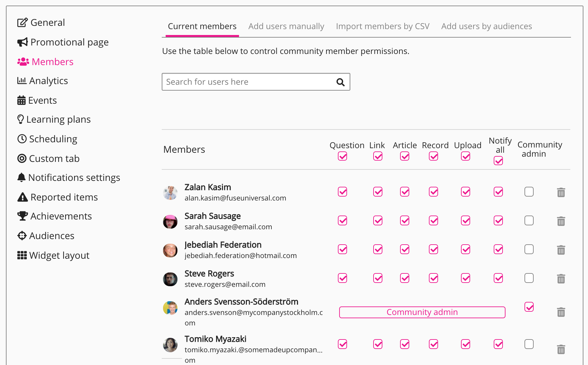
Task: Untick Anders Svensson-Söderström's community admin checkbox
Action: (x=529, y=307)
